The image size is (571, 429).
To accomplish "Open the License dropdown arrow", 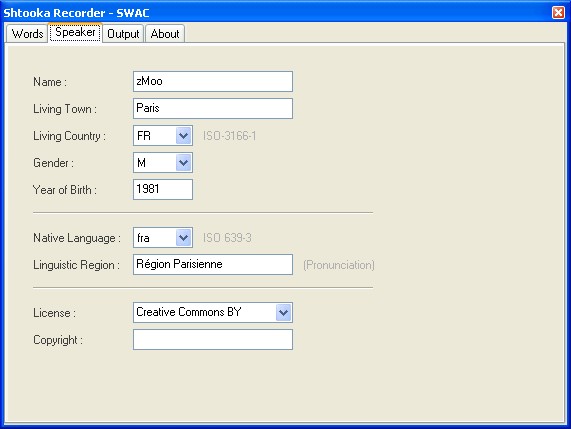I will pos(283,312).
